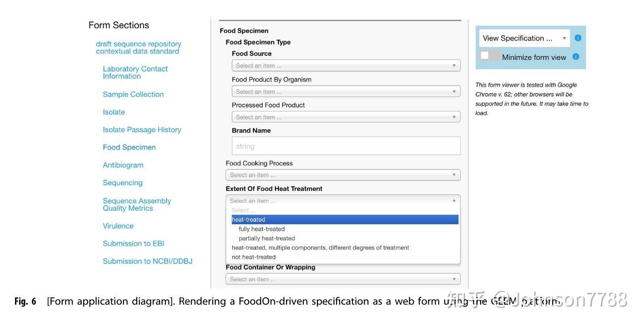
Task: Click info icon next to Minimize form view
Action: [x=575, y=57]
